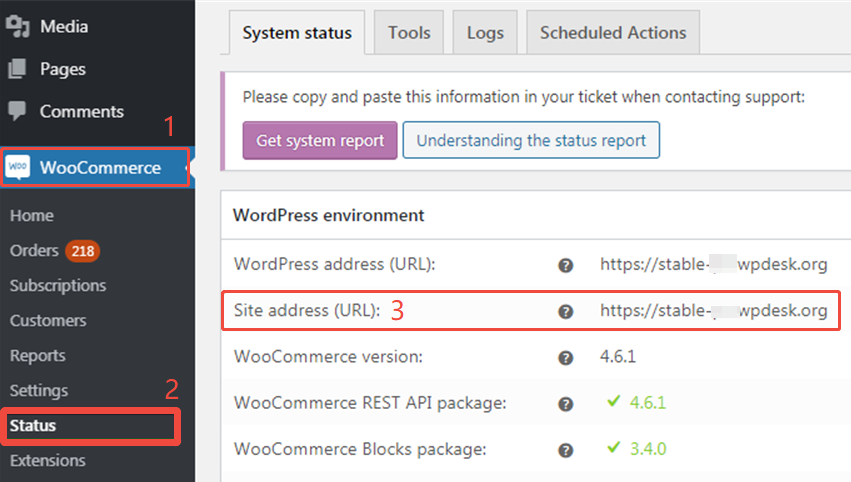Screen dimensions: 851x482
Task: Click the Woo logo icon
Action: pos(18,167)
